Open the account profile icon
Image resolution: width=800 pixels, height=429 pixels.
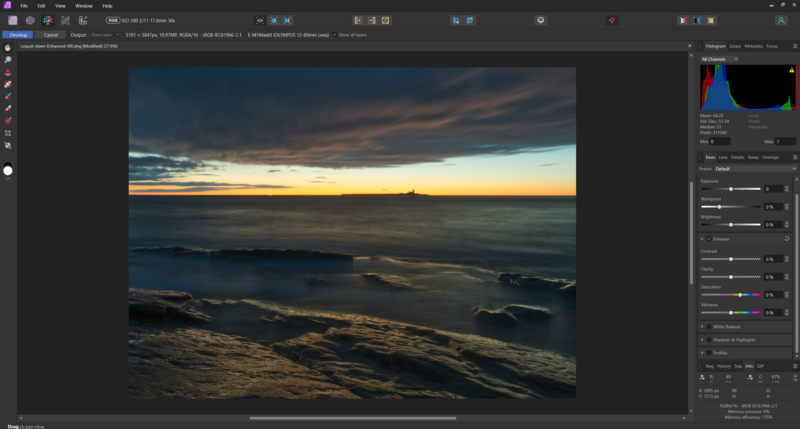click(x=781, y=20)
